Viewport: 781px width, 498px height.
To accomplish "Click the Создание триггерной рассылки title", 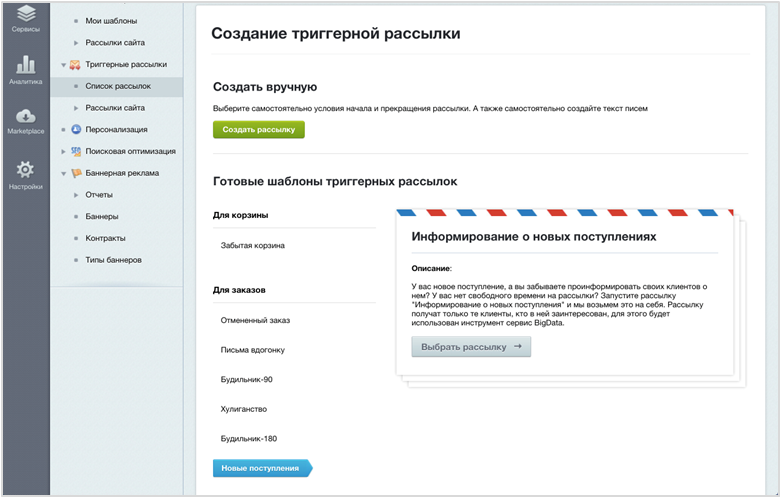I will click(336, 33).
